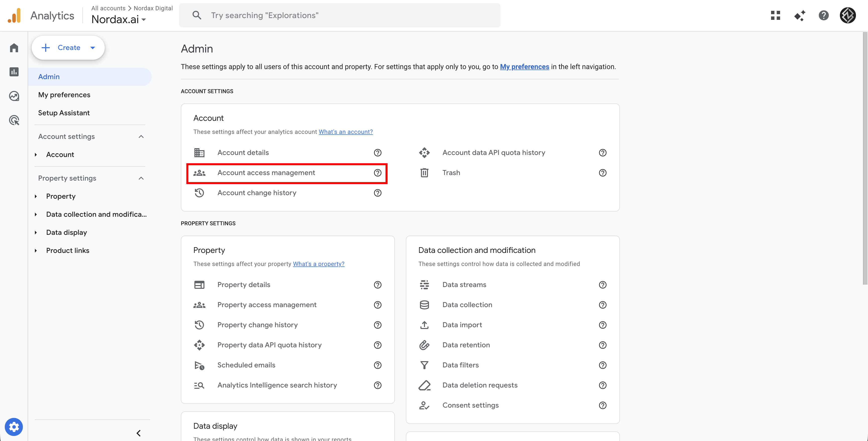Open the Trash icon in Account settings
The image size is (868, 441).
pos(424,173)
